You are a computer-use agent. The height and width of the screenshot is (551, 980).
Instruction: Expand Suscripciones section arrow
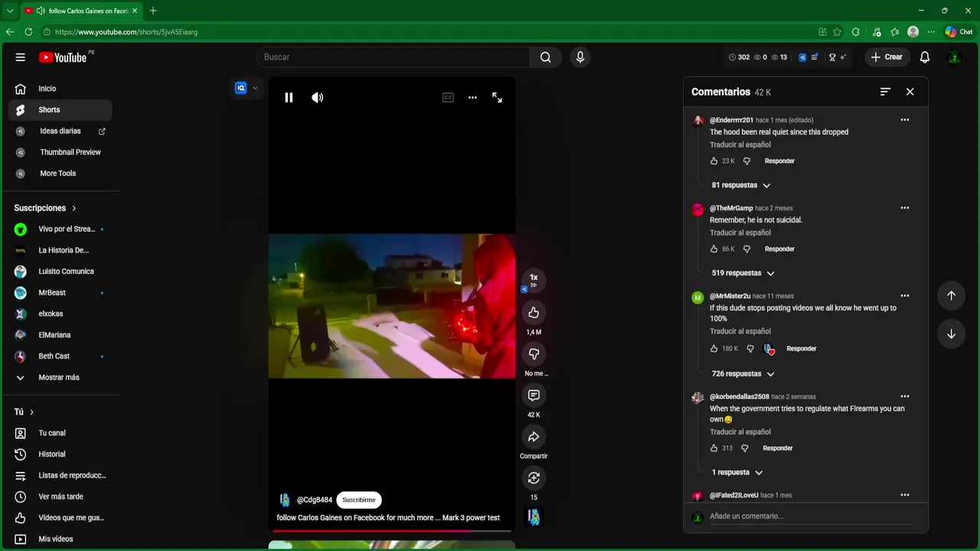pos(73,208)
